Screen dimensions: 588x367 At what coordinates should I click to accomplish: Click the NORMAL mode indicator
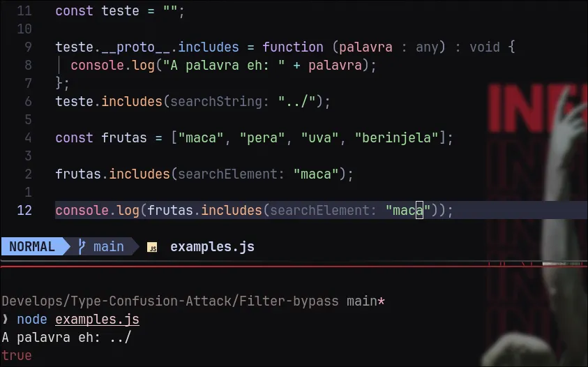pyautogui.click(x=32, y=246)
